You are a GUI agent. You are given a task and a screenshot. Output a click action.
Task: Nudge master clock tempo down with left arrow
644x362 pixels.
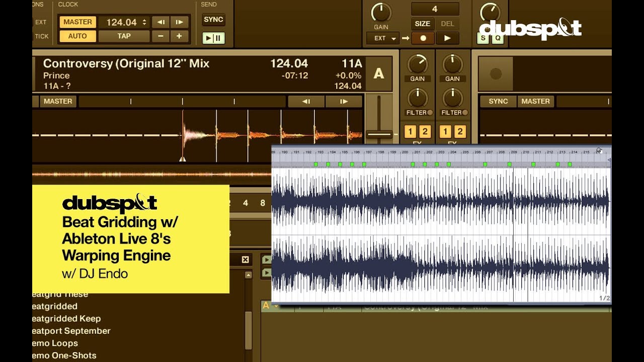pyautogui.click(x=160, y=22)
